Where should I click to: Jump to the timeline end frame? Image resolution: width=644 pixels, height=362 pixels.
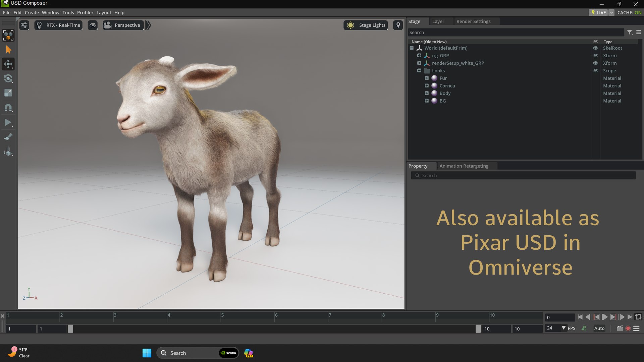coord(630,317)
